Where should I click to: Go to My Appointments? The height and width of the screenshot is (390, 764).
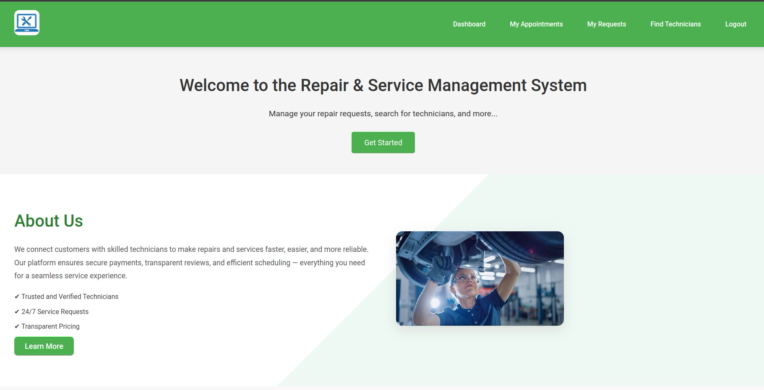click(536, 24)
